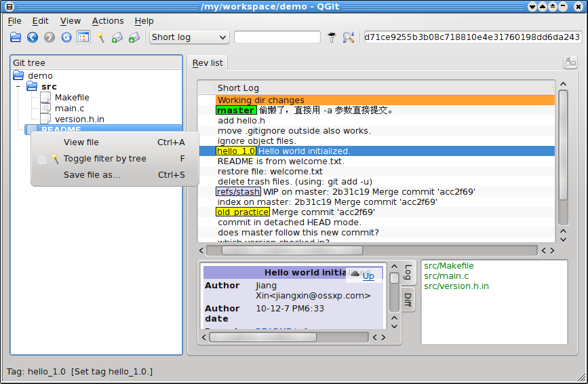Click the grayed forward arrow icon
The width and height of the screenshot is (588, 384).
coord(50,37)
